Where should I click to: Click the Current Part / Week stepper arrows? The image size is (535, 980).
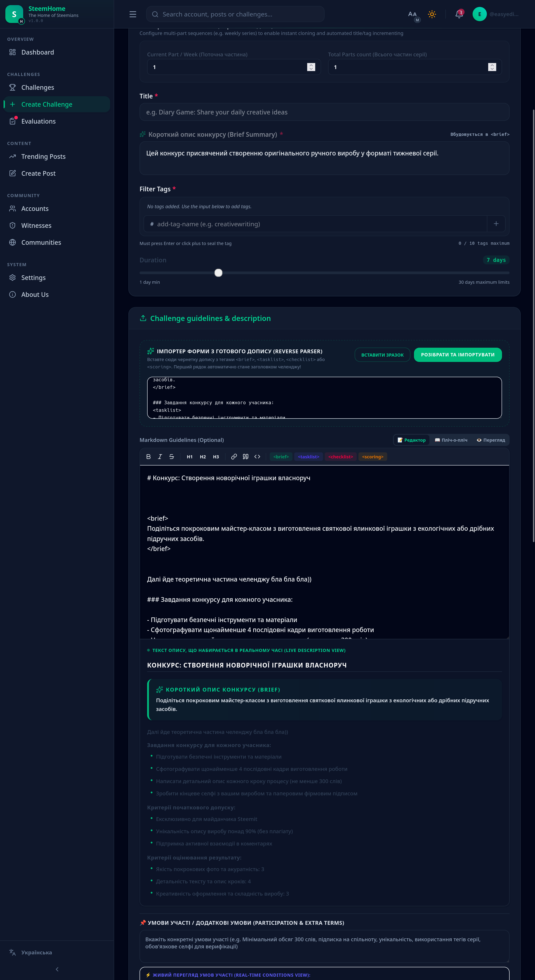(x=311, y=67)
